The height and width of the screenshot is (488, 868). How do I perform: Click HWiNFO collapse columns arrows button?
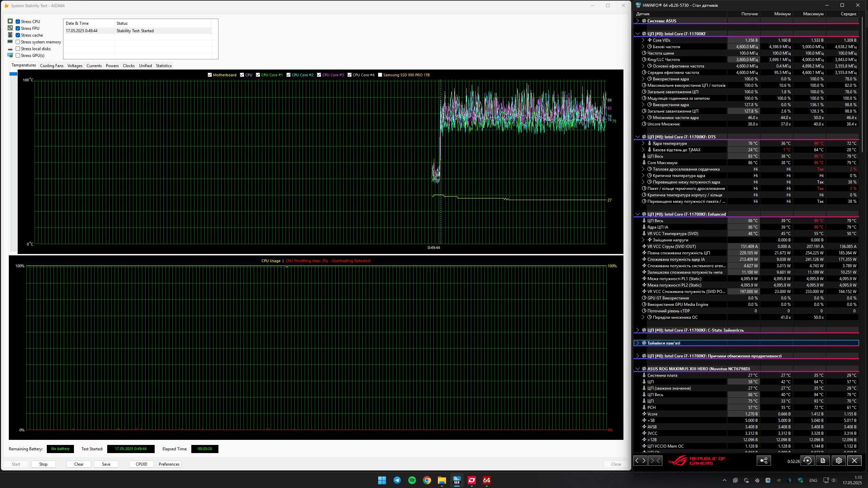pyautogui.click(x=655, y=460)
